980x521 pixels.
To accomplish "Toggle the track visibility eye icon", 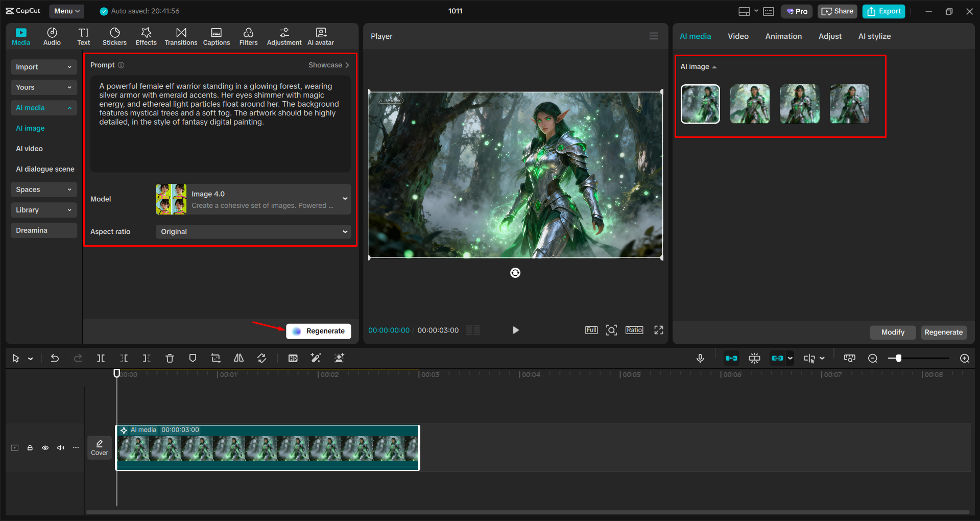I will point(45,447).
